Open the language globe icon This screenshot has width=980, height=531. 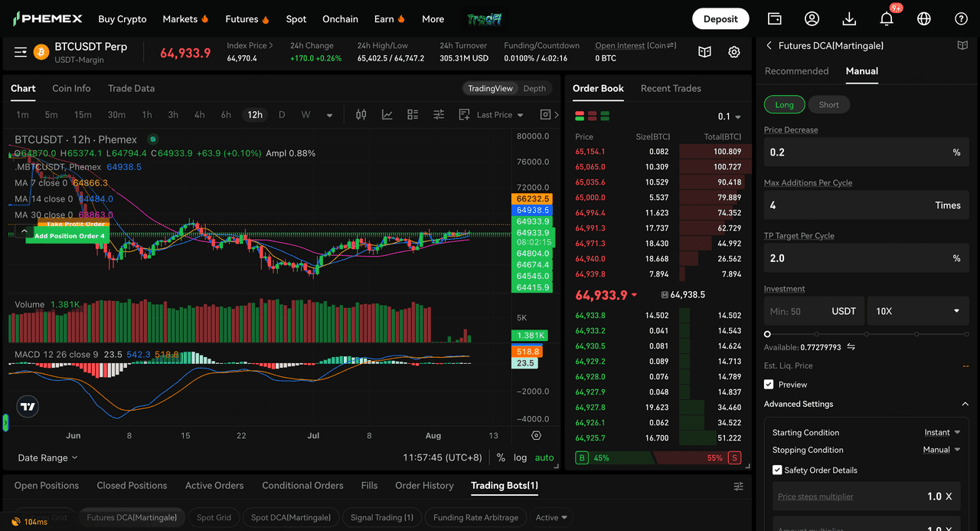pyautogui.click(x=924, y=18)
